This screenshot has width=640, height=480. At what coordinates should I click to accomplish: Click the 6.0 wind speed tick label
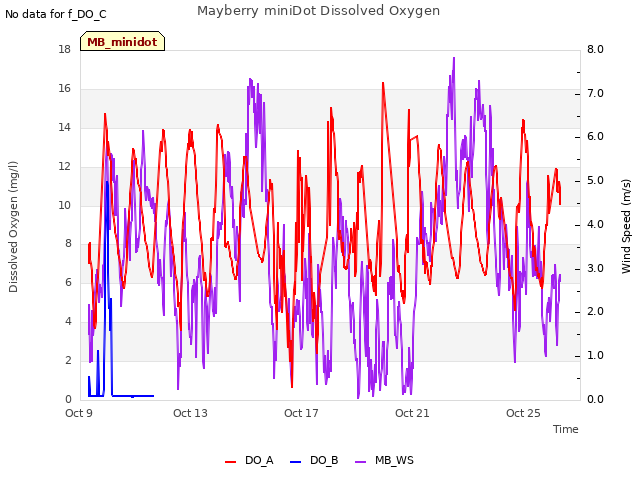tap(595, 136)
